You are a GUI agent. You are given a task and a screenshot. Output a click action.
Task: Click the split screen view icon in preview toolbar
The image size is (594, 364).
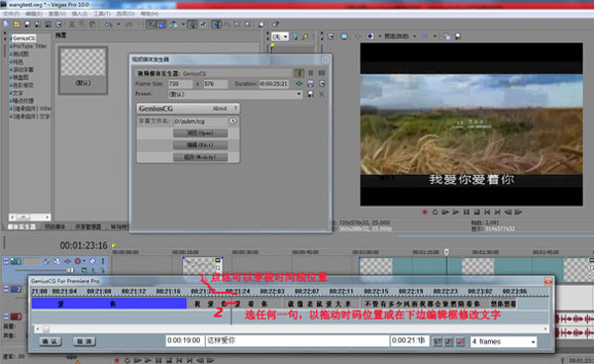(x=370, y=37)
